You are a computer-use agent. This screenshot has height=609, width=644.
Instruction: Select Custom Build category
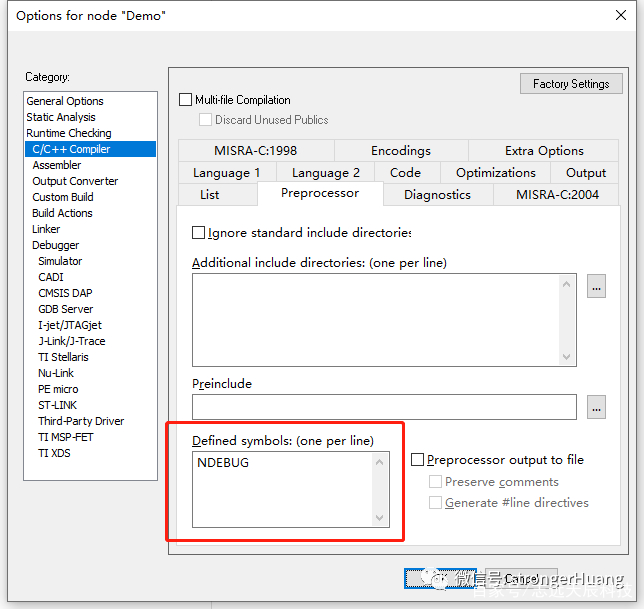click(x=90, y=197)
